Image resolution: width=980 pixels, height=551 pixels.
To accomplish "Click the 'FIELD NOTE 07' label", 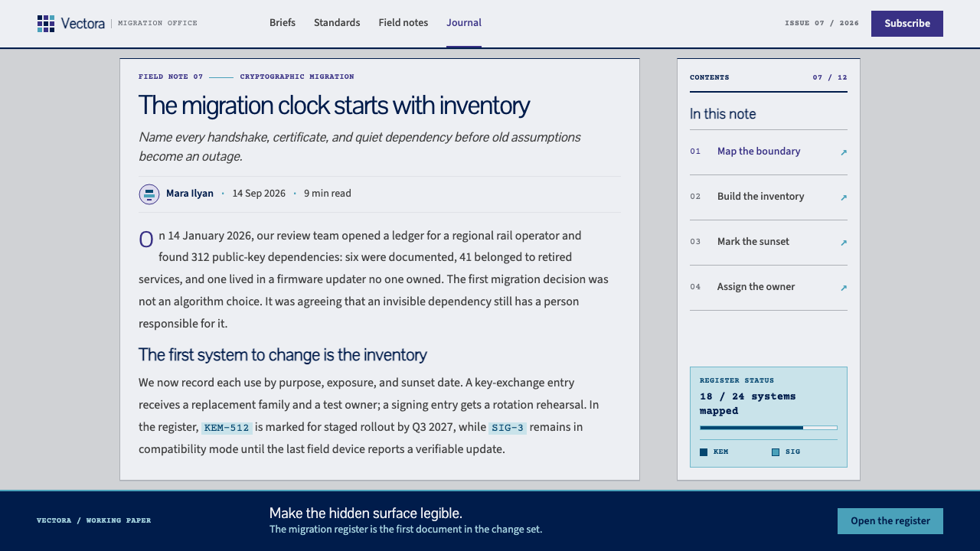I will 171,77.
